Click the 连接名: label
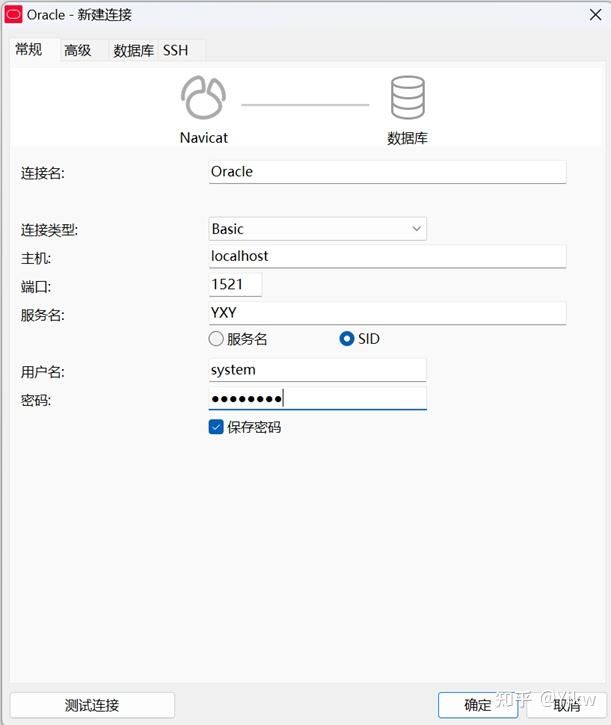611x725 pixels. pos(43,173)
